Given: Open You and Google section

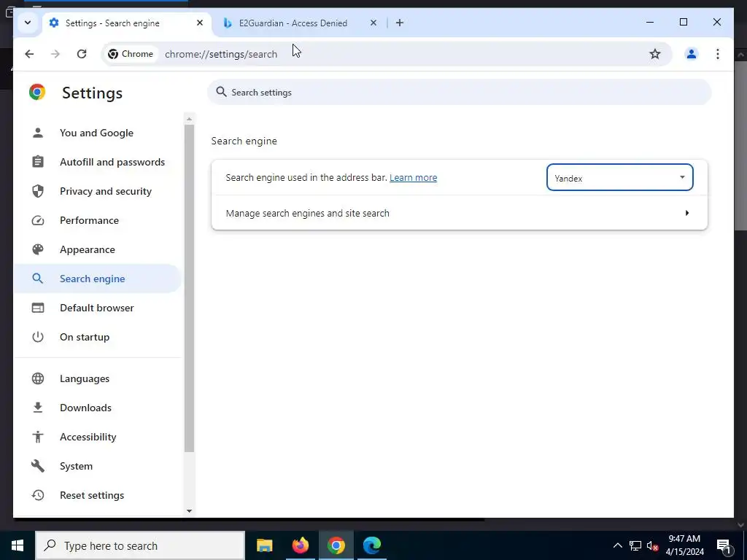Looking at the screenshot, I should (98, 133).
